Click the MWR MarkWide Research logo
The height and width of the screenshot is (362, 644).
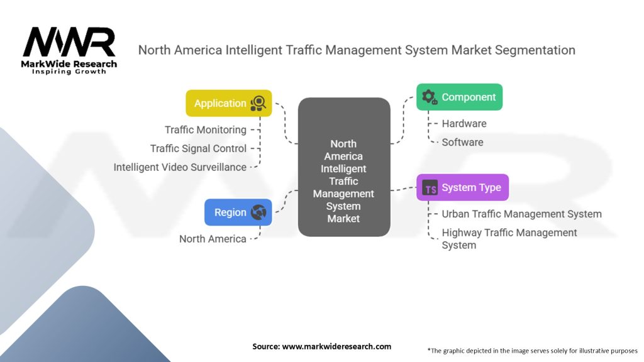tap(69, 50)
